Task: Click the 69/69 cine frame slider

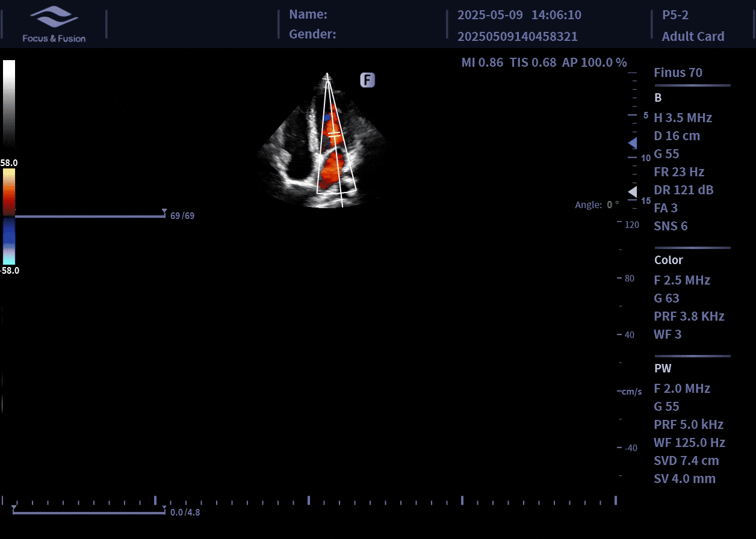Action: coord(89,215)
